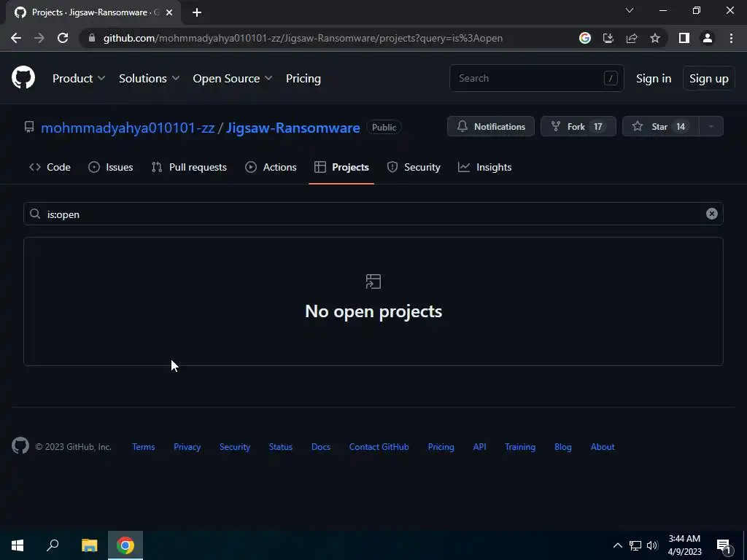Screen dimensions: 747x560
Task: Open the Blog footer link
Action: tap(562, 447)
